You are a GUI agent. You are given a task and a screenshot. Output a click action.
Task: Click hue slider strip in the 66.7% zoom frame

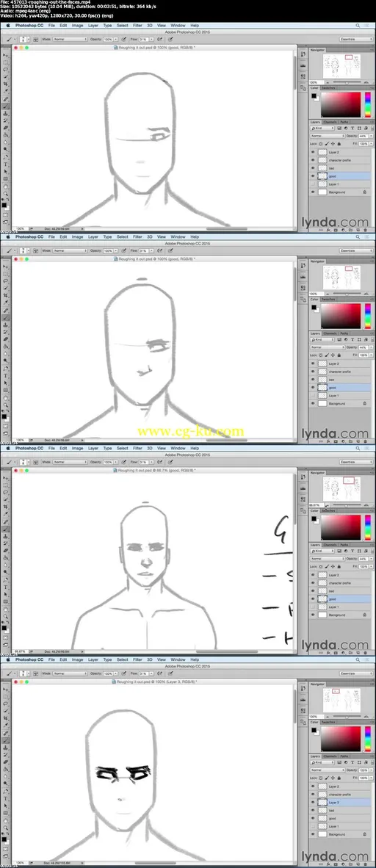[x=367, y=528]
